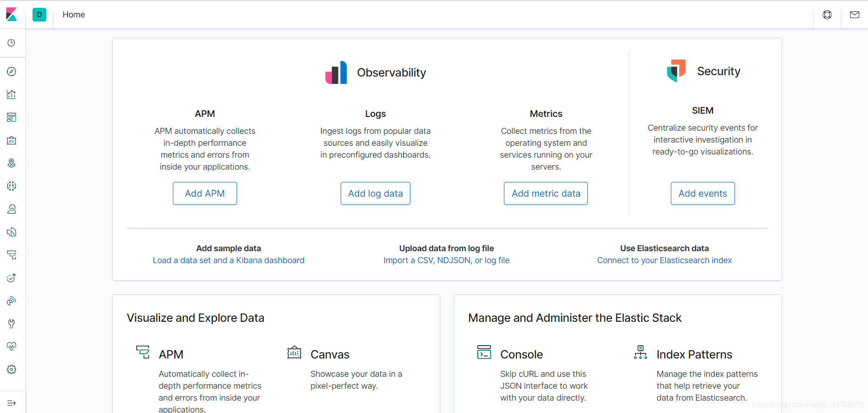This screenshot has width=868, height=413.
Task: Open Logs from the sidebar
Action: click(11, 232)
